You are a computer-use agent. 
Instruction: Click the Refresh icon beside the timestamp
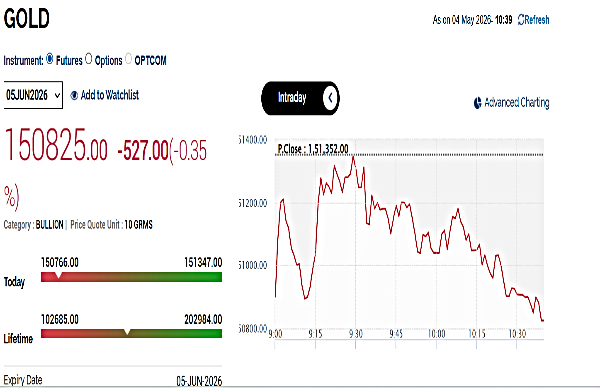pyautogui.click(x=521, y=20)
